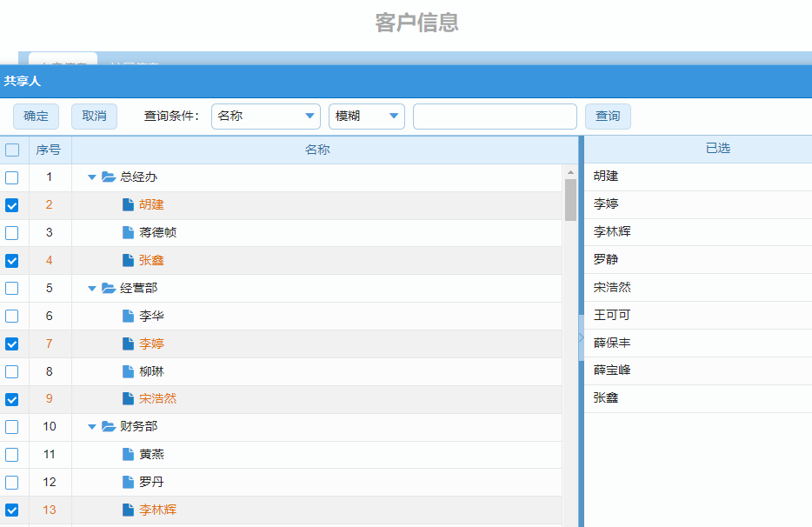
Task: Click the file icon beside 胡建
Action: 129,205
